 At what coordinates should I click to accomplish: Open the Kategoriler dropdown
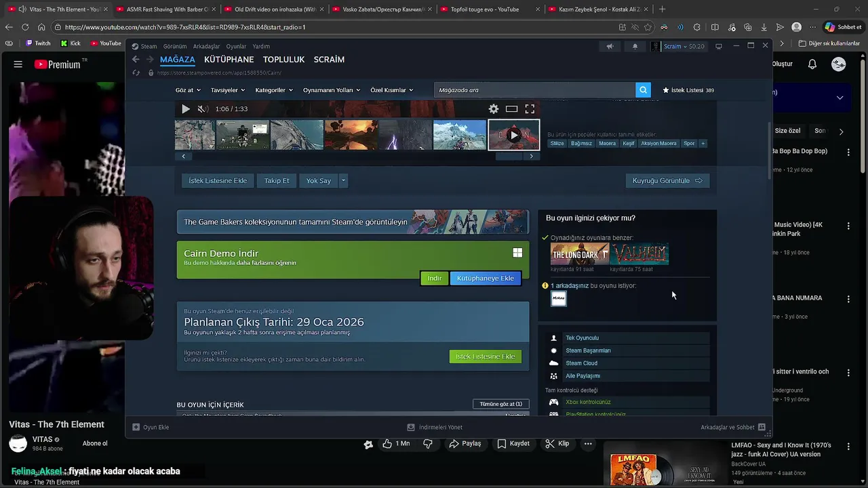click(x=273, y=90)
